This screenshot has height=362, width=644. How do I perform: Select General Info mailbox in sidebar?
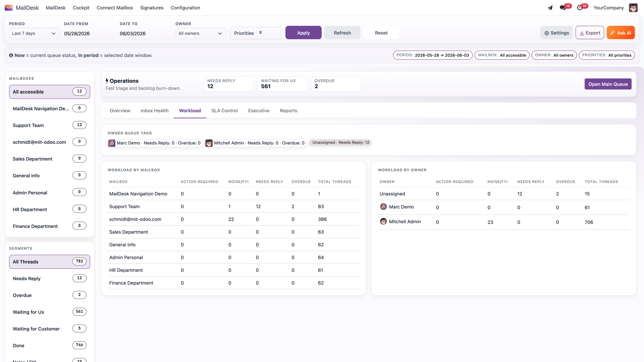(49, 175)
